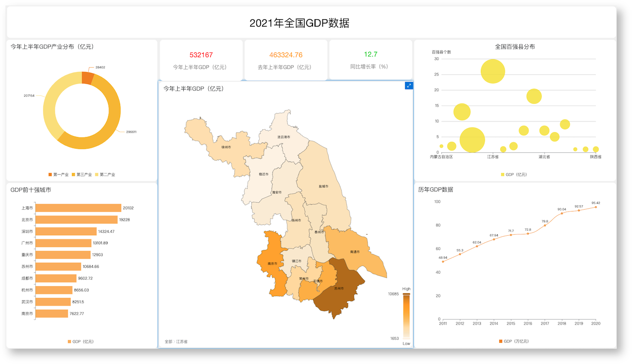Click the 南京市 bar showing 7622.77
Screen dimensions: 632x364
click(52, 314)
